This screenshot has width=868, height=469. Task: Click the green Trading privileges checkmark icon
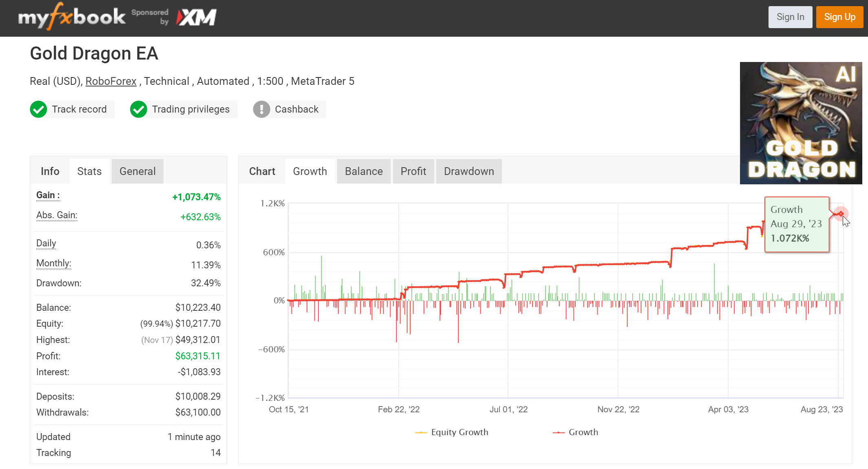pyautogui.click(x=139, y=109)
